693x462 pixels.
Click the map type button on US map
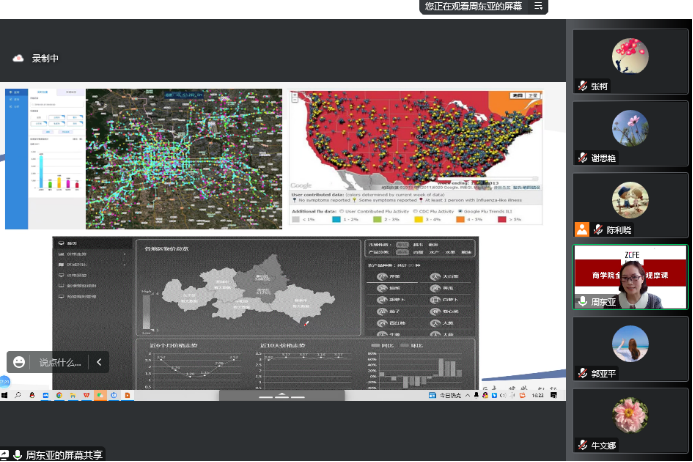pyautogui.click(x=517, y=96)
